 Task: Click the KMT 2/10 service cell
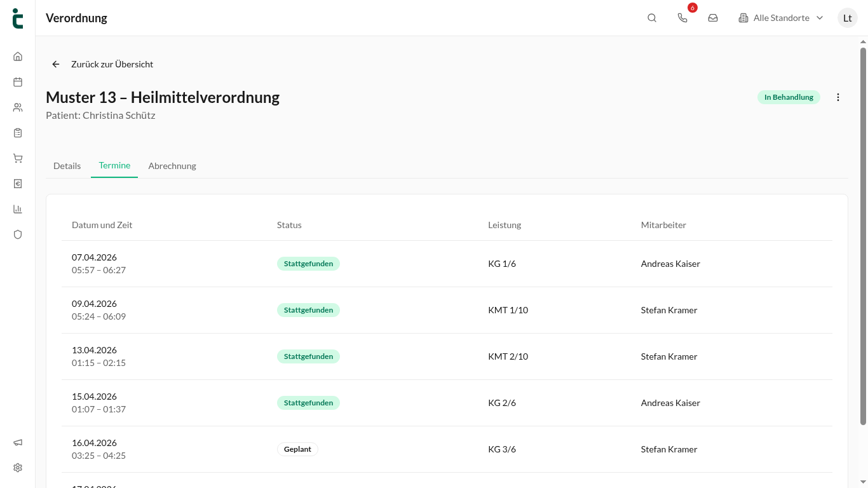pos(508,356)
